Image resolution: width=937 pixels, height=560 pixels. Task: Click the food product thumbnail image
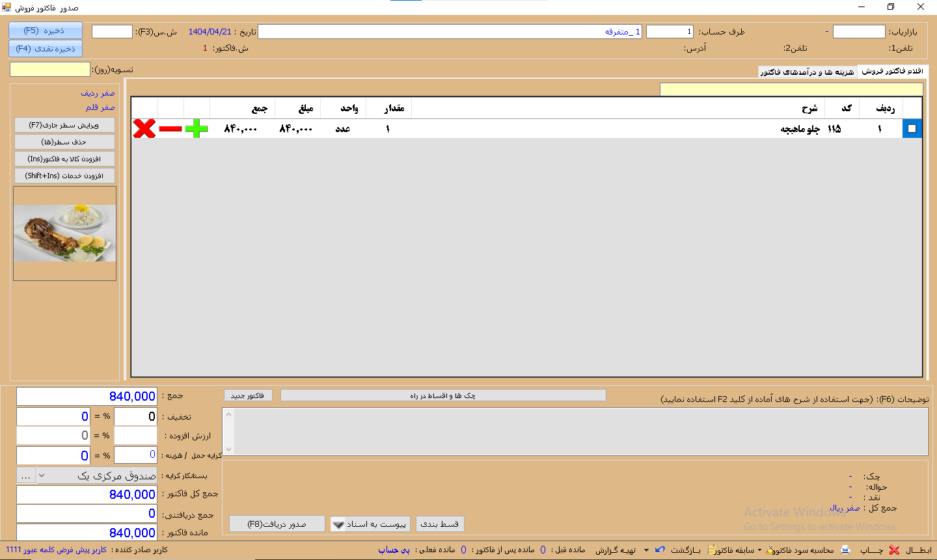coord(64,233)
